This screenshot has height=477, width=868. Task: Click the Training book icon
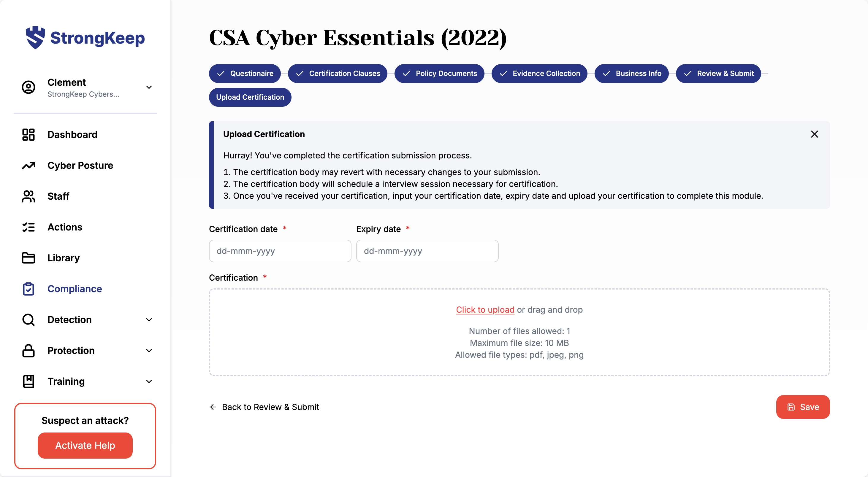coord(28,381)
